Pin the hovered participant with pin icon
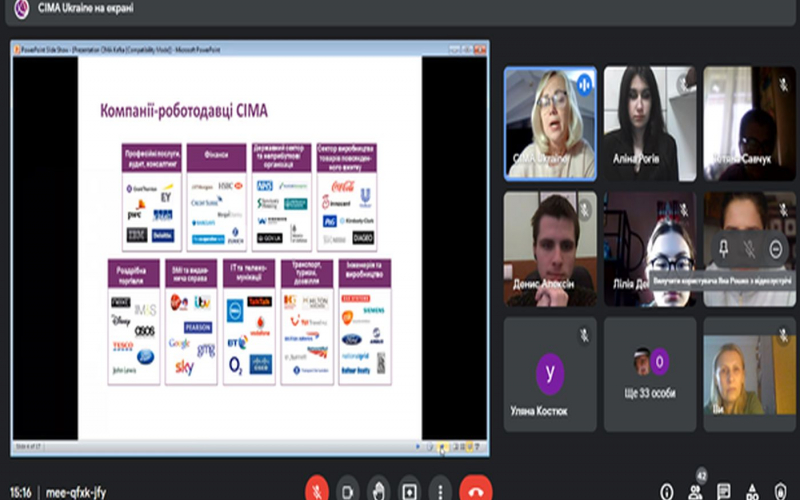 tap(723, 249)
